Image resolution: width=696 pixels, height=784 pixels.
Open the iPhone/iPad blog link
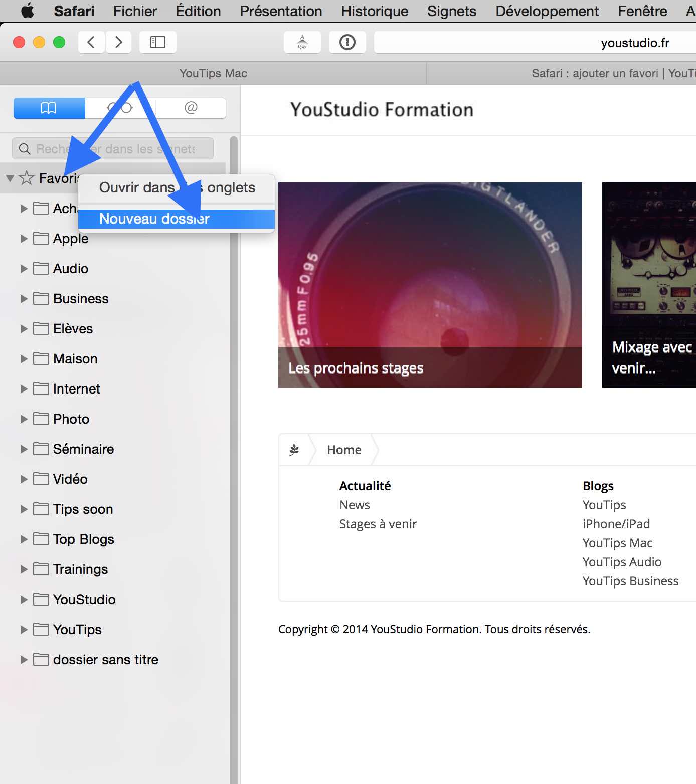(x=616, y=524)
